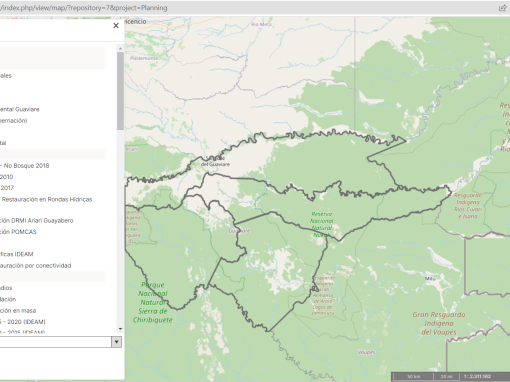Screen dimensions: 510x382
Task: Click the San José del Guaviare label on map
Action: 215,161
